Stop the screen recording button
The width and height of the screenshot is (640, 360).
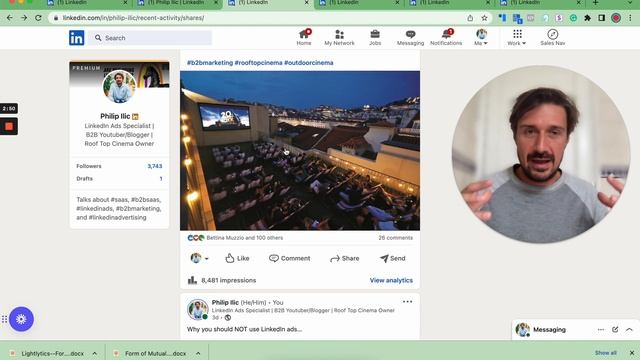tap(9, 127)
